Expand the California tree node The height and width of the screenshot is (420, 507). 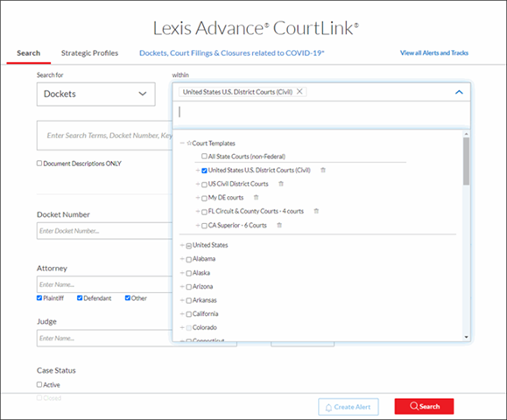coord(182,314)
